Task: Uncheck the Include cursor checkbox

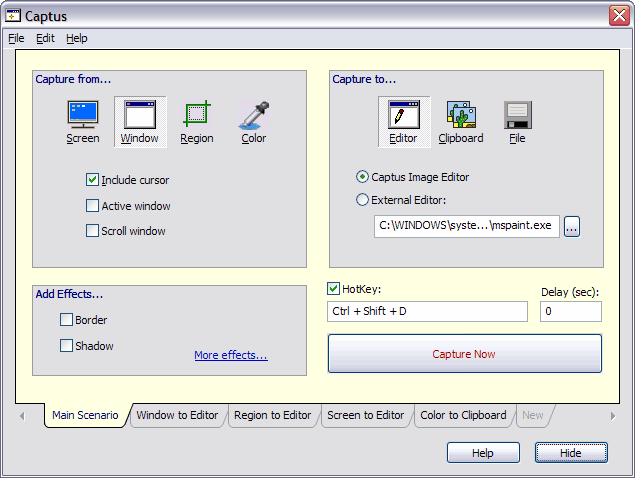Action: tap(93, 180)
